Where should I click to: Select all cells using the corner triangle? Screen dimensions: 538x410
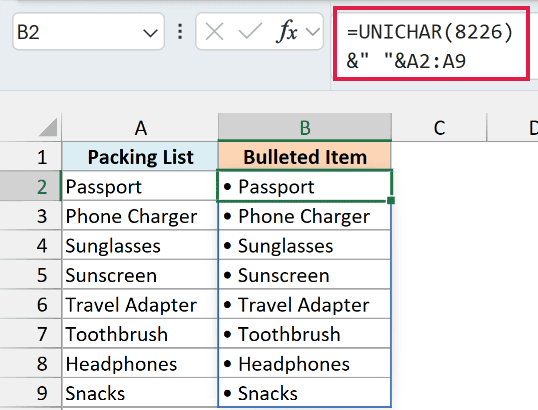48,127
